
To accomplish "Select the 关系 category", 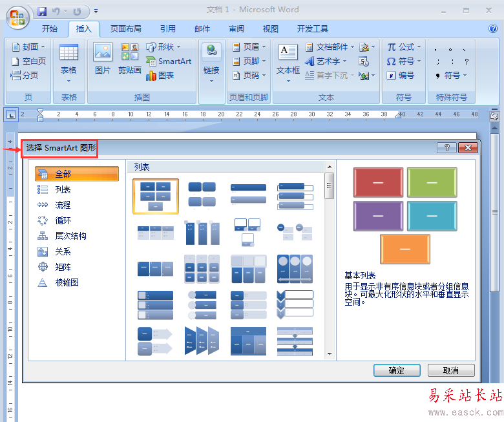I will pyautogui.click(x=77, y=251).
